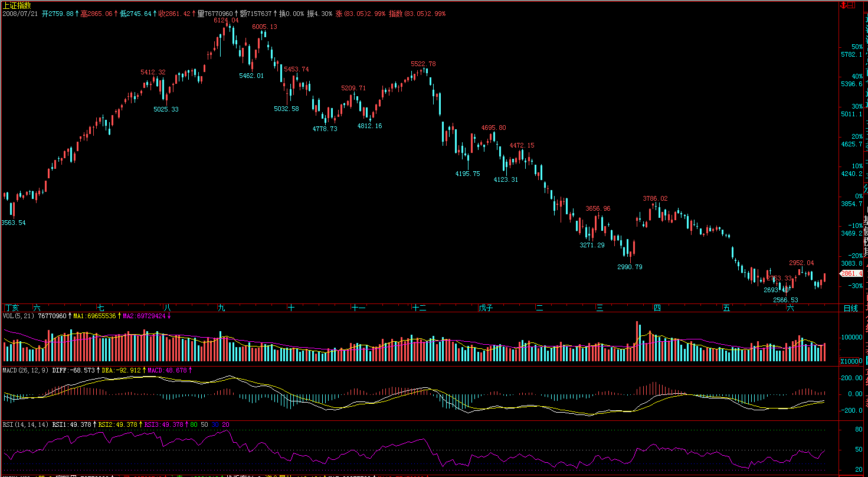Viewport: 868px width, 477px height.
Task: Select the 十二 month marker on timeline
Action: [x=419, y=308]
